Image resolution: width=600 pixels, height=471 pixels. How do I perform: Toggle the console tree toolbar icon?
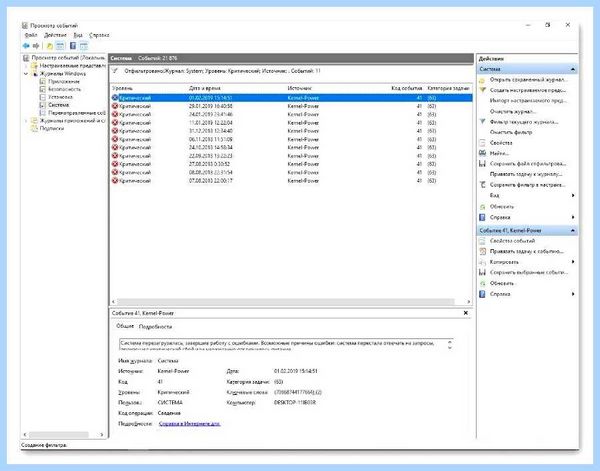tap(60, 46)
